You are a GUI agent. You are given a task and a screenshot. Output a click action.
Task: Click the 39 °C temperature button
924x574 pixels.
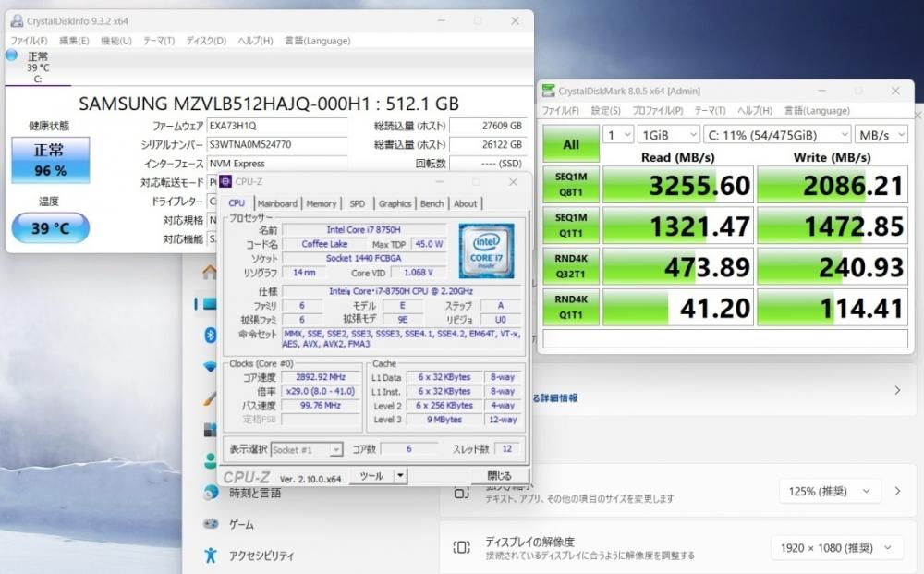point(51,228)
